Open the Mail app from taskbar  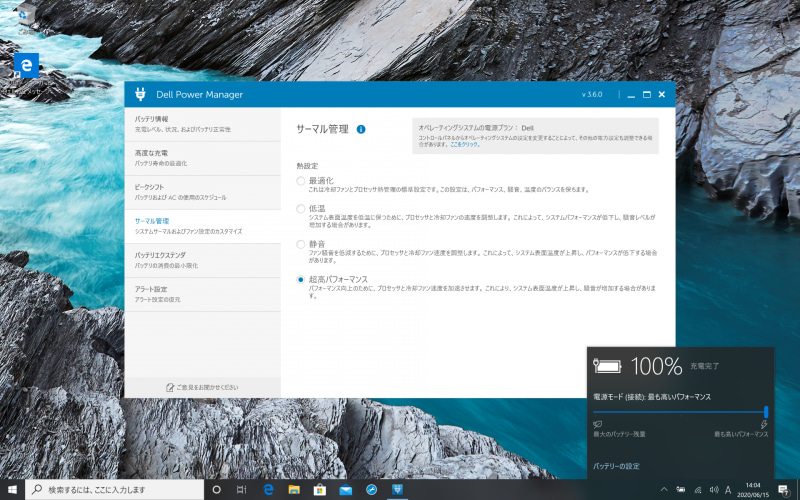click(346, 490)
